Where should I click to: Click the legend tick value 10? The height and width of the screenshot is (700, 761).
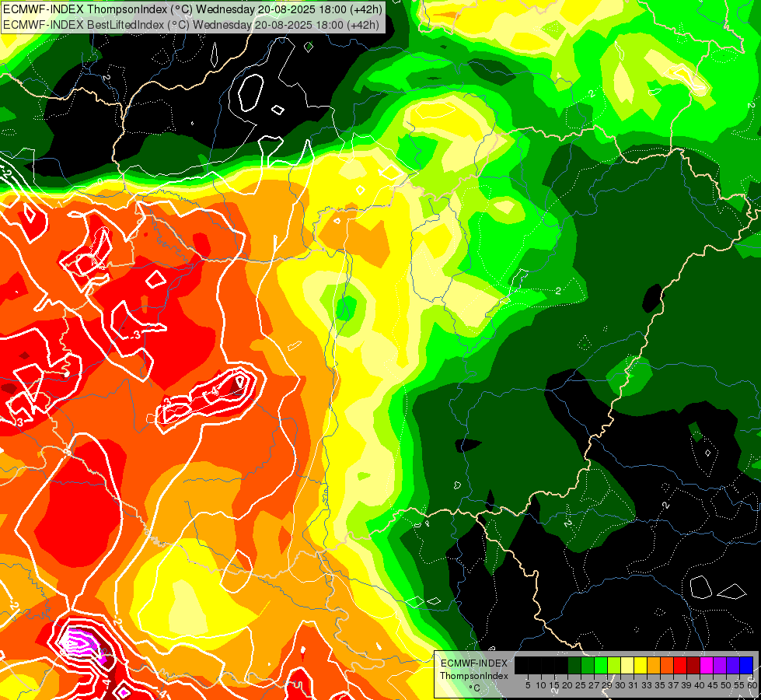541,685
